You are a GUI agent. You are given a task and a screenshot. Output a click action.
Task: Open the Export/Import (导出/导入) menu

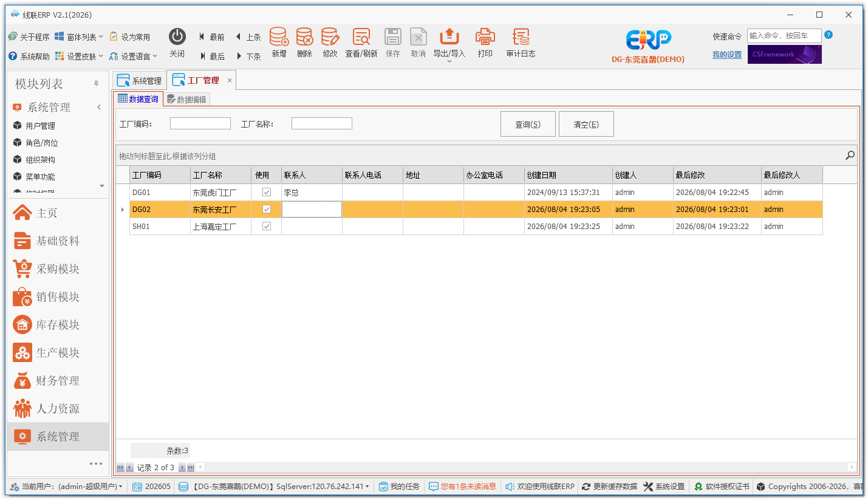(x=449, y=44)
